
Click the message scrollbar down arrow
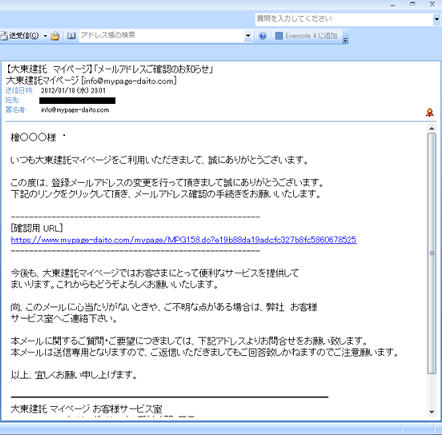click(432, 412)
